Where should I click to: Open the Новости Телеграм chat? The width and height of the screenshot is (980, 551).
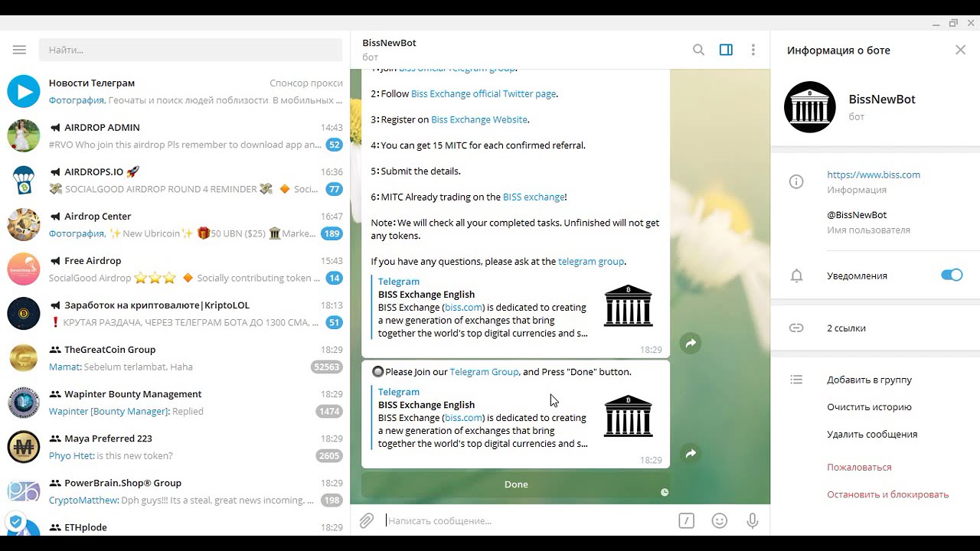(x=175, y=91)
